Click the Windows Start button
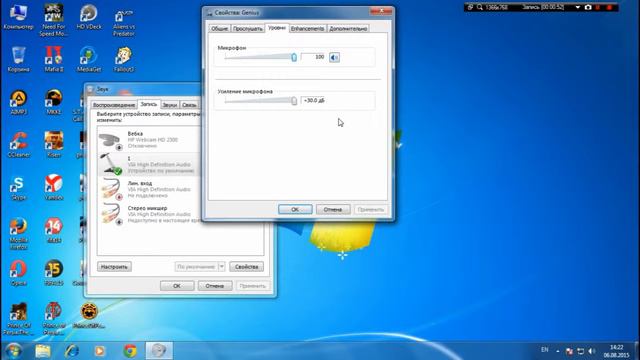Screen dimensions: 640x360 point(13,351)
